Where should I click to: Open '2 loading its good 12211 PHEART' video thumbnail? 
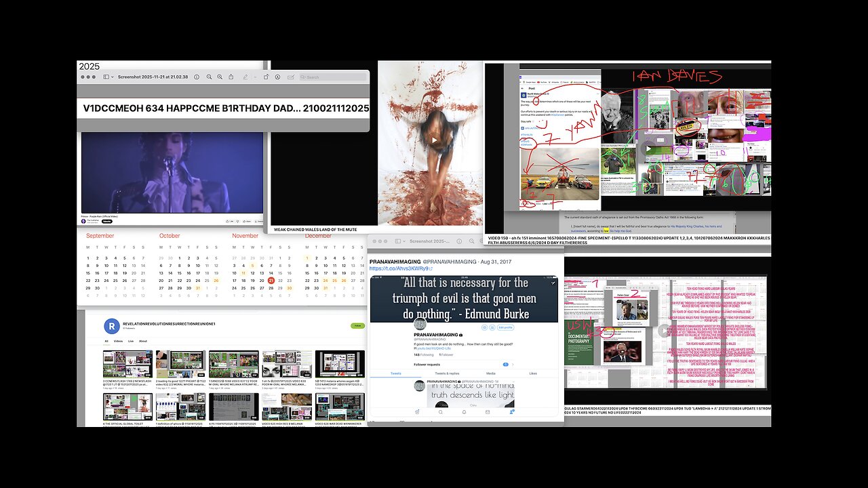180,364
